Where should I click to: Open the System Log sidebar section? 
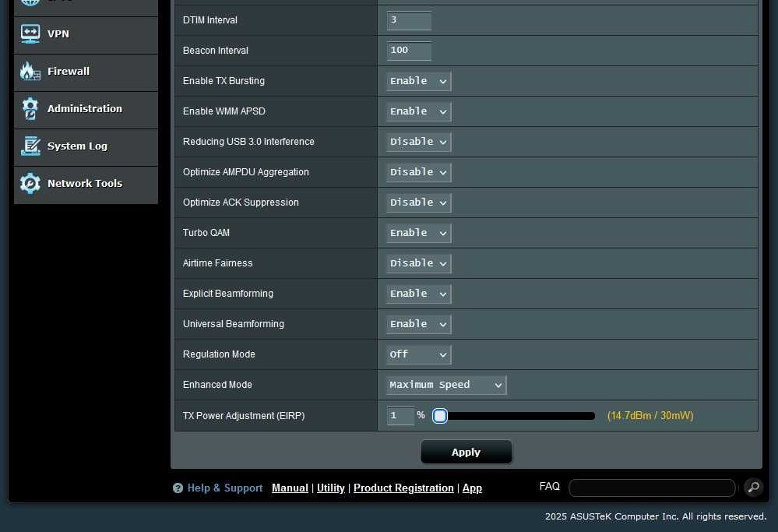[x=86, y=147]
